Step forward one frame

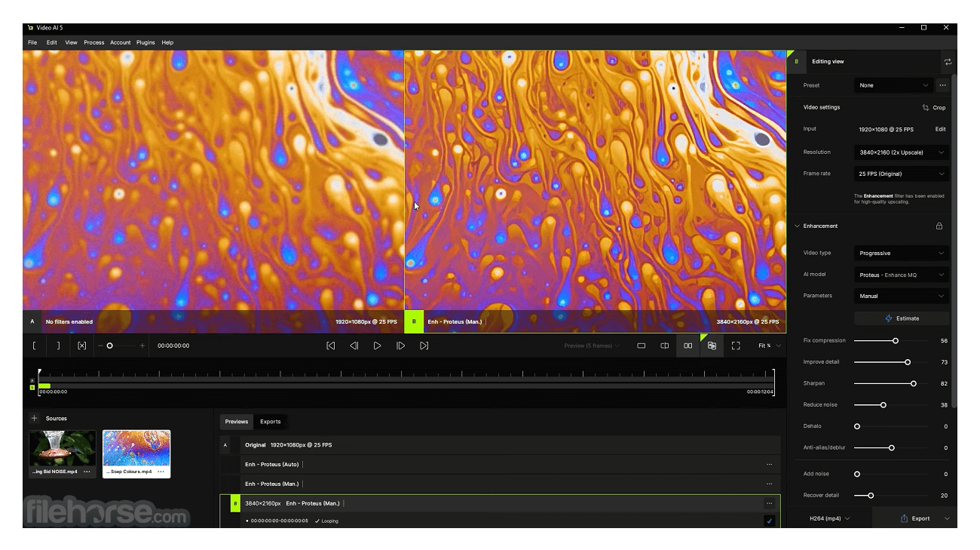pos(400,346)
